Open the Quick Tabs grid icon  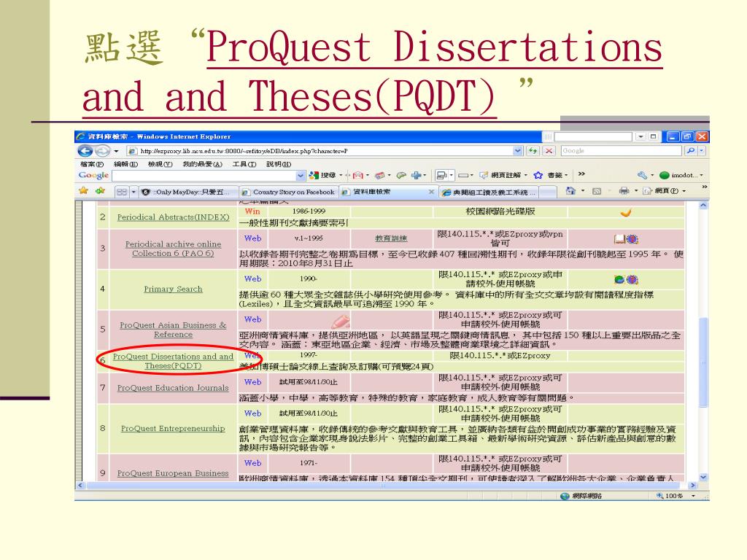tap(122, 192)
